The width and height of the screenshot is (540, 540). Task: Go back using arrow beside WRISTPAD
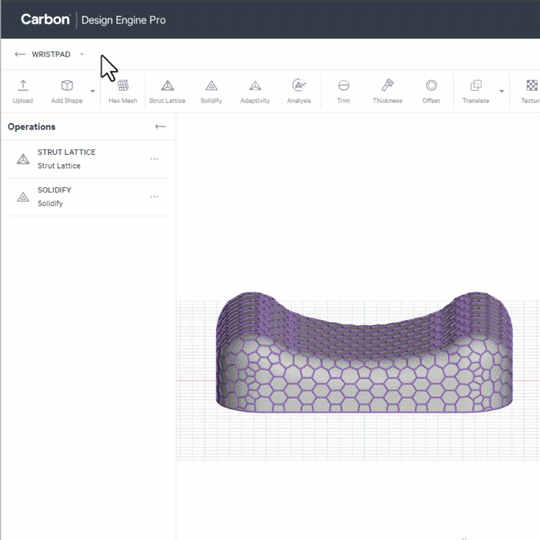pos(20,54)
